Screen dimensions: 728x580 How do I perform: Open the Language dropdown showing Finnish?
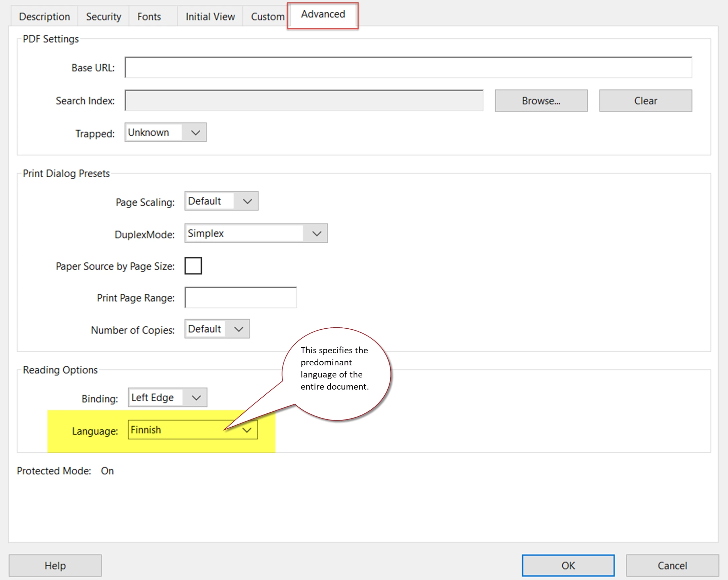coord(193,430)
